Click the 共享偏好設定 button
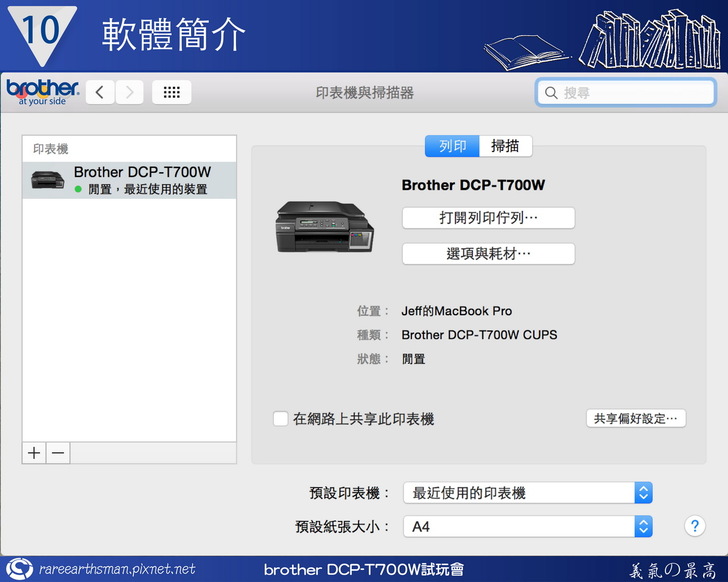This screenshot has width=728, height=582. pos(635,419)
